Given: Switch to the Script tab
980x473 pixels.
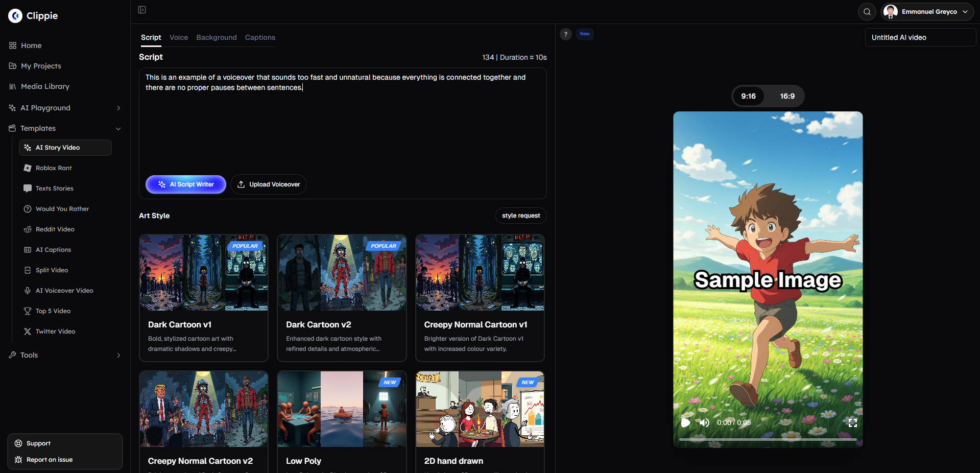Looking at the screenshot, I should (x=151, y=37).
